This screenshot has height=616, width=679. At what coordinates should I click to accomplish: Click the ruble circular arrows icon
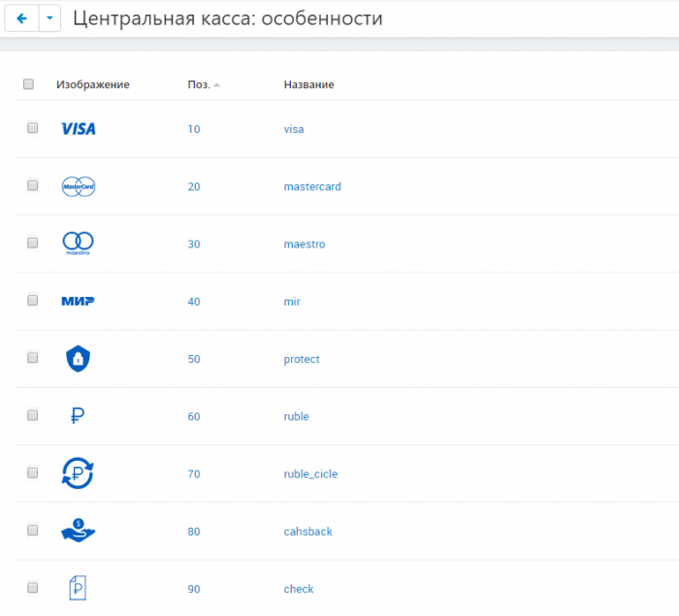click(78, 473)
